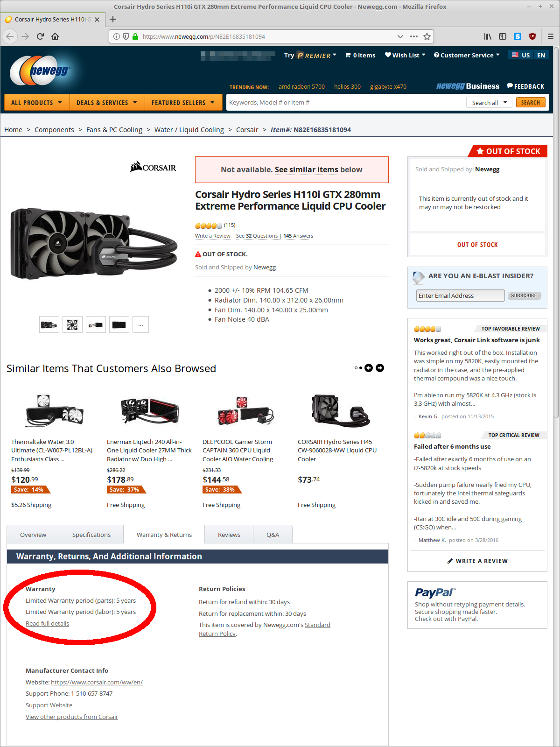Expand the All Products dropdown
This screenshot has width=560, height=747.
pos(37,103)
